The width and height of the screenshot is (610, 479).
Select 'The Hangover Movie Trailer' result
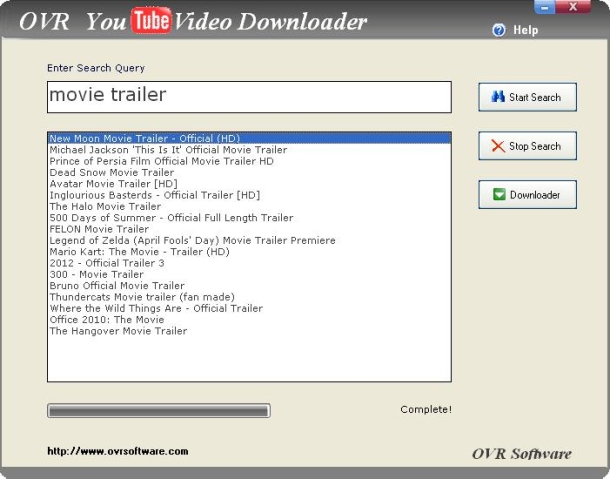[249, 331]
